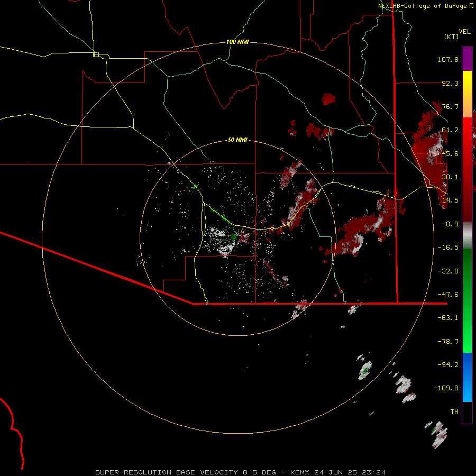
Task: Click the 100 NMI range ring label
Action: pos(237,42)
